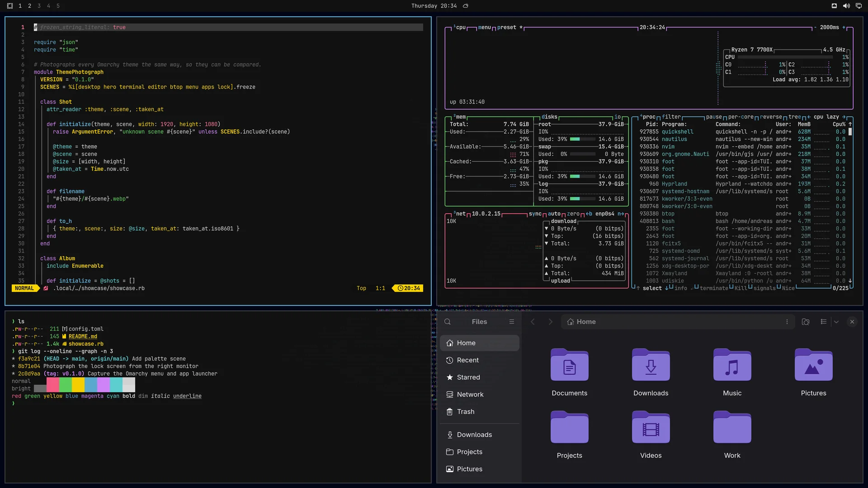
Task: Toggle pause in the btop proc box
Action: (x=714, y=117)
